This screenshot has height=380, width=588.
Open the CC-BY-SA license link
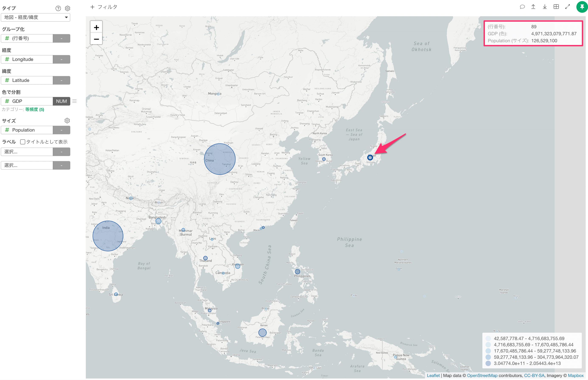pyautogui.click(x=534, y=375)
